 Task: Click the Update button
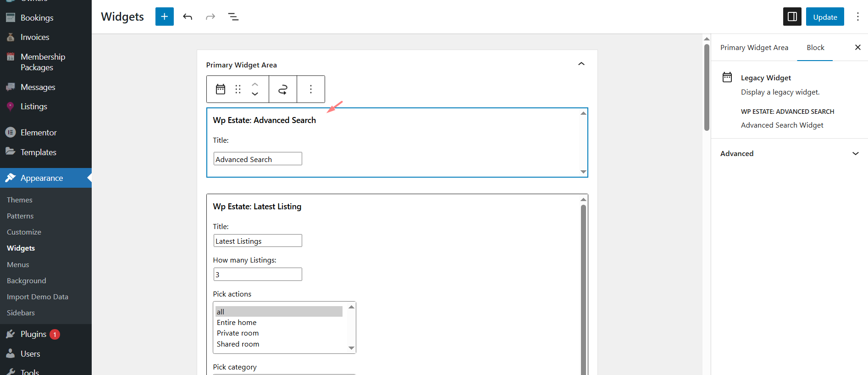point(824,17)
